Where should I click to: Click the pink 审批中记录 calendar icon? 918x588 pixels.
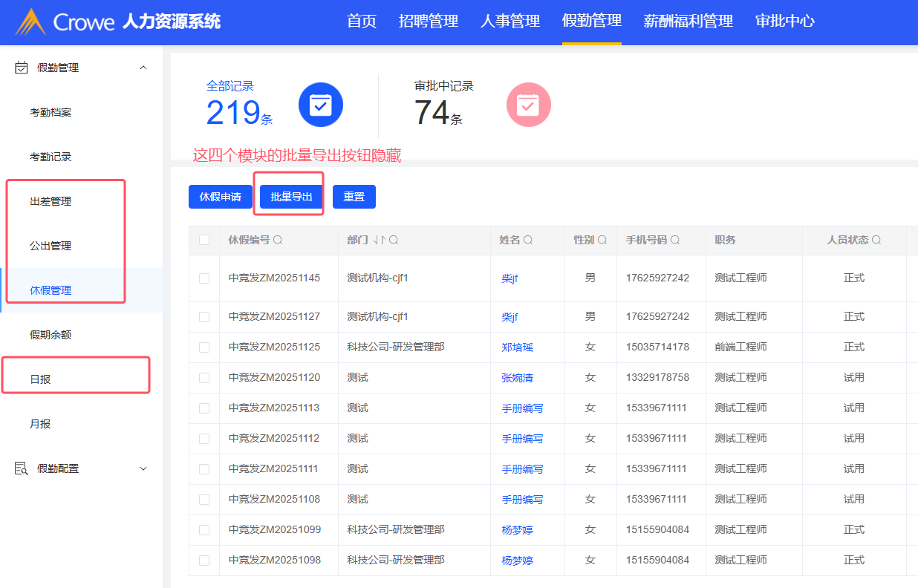pyautogui.click(x=528, y=105)
